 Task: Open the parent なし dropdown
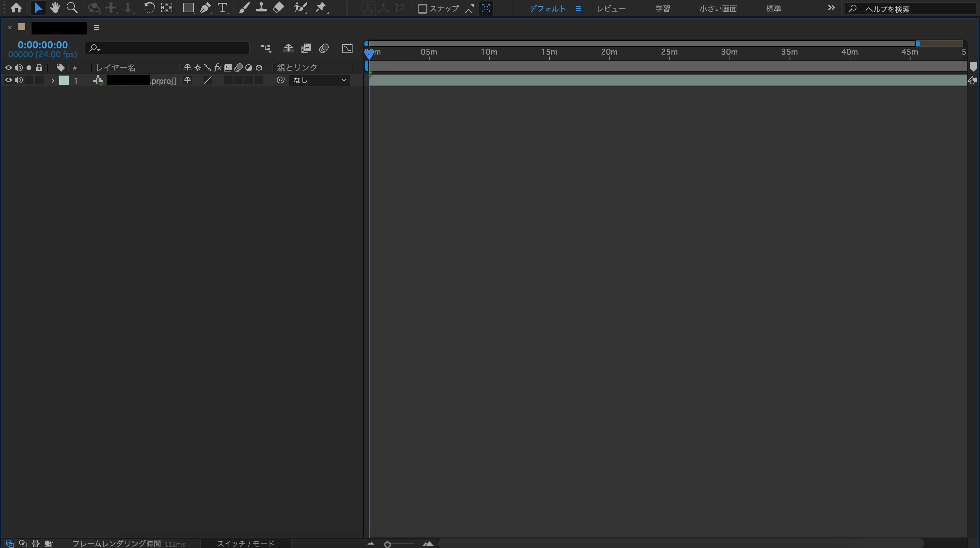[320, 80]
